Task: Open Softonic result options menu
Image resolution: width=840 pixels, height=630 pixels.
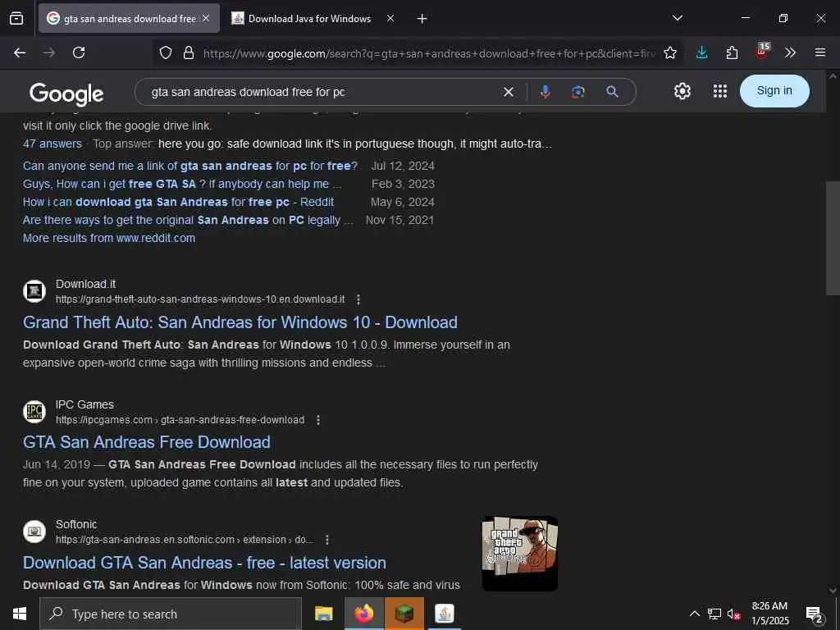Action: pos(327,540)
